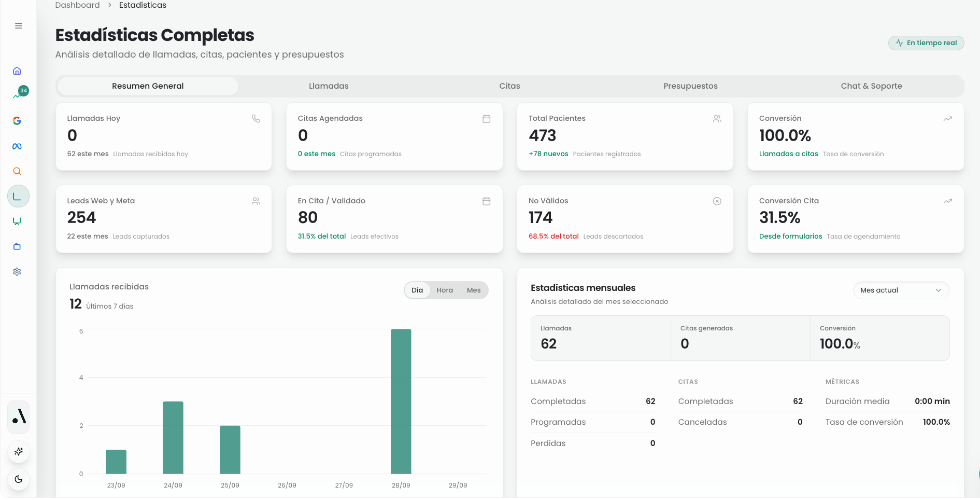Switch to the Llamadas tab
The image size is (980, 500).
pyautogui.click(x=329, y=86)
